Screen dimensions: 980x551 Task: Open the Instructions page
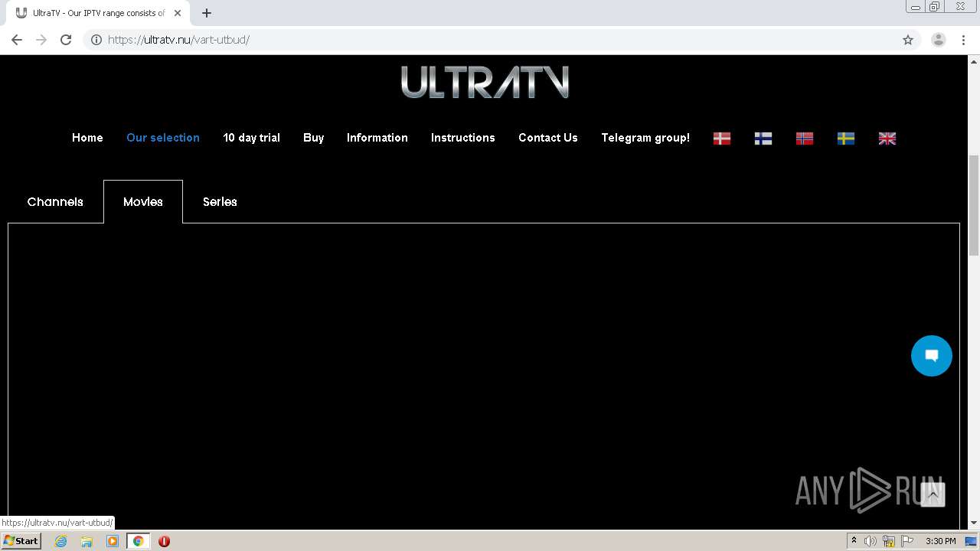coord(463,138)
